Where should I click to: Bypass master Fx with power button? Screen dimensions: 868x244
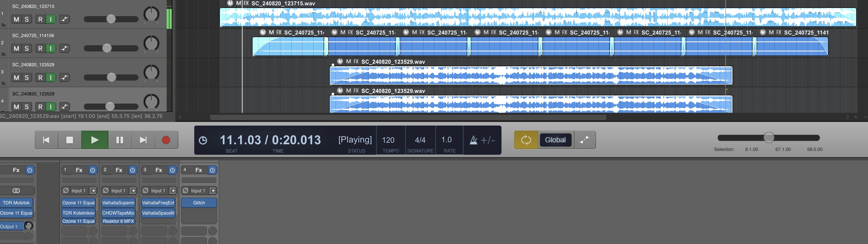(x=30, y=170)
